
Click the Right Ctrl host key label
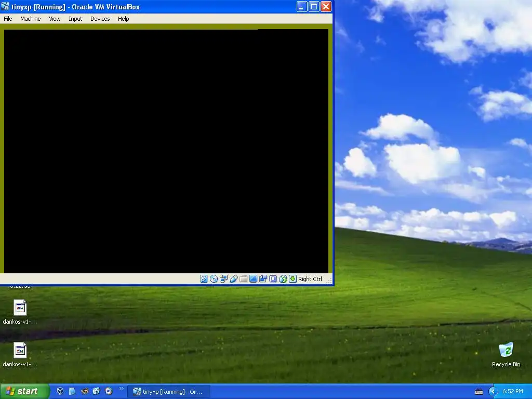[310, 279]
